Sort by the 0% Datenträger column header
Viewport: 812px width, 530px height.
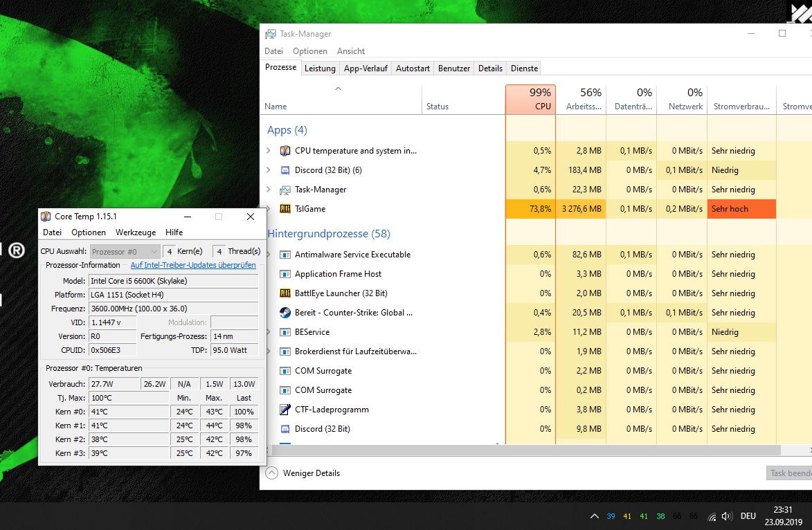pyautogui.click(x=631, y=99)
